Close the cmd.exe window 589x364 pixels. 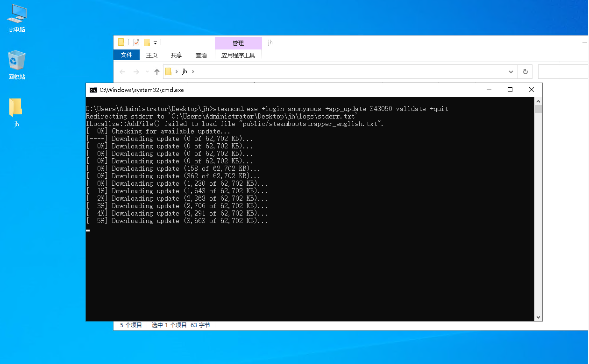[x=532, y=90]
